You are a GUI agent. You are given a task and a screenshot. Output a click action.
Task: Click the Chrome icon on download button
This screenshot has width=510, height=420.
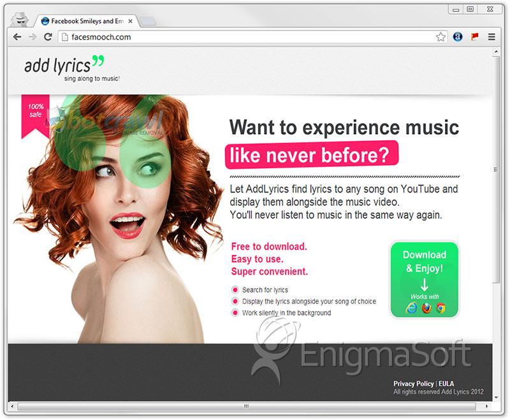(x=440, y=308)
